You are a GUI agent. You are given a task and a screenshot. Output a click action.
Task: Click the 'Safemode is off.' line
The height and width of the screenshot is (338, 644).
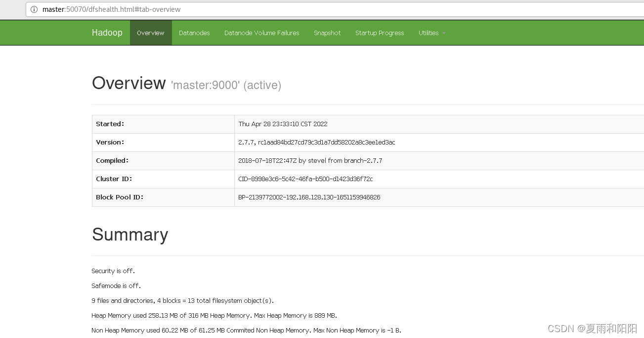click(116, 286)
